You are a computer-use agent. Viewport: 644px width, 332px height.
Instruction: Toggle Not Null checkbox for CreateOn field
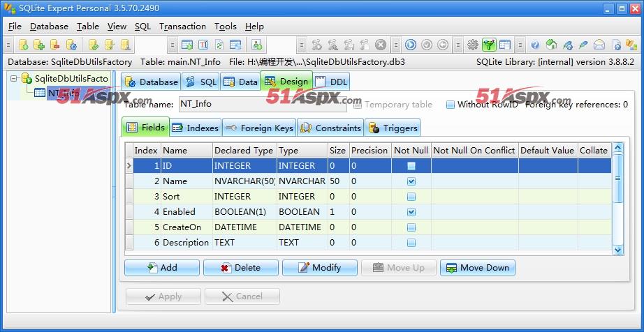[x=411, y=227]
